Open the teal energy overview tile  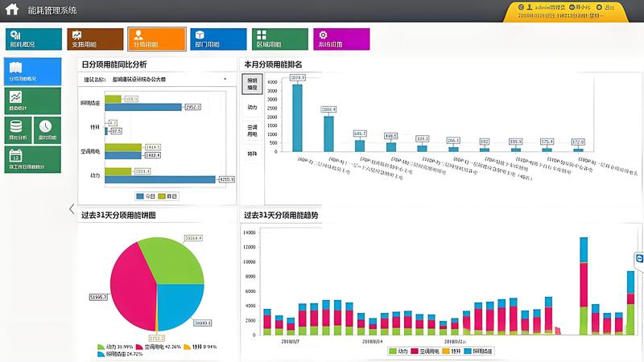pos(34,39)
